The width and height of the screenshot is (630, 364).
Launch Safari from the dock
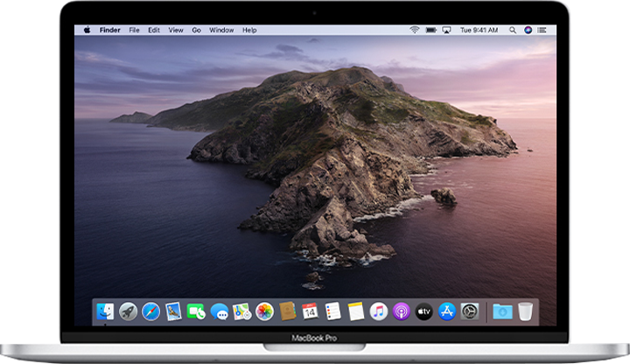tap(151, 311)
